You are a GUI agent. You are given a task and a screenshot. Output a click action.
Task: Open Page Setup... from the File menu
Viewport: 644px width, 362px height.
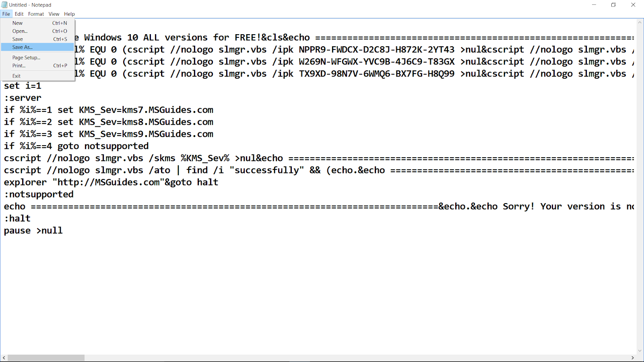(26, 58)
